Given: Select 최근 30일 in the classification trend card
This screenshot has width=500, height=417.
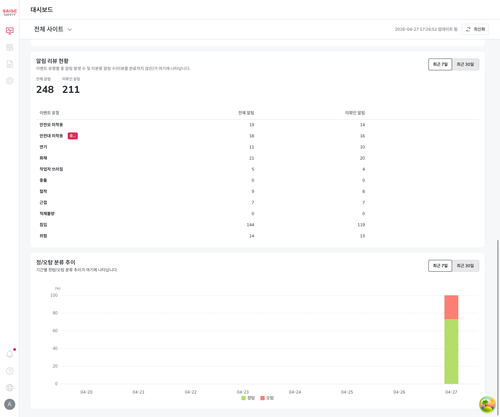Looking at the screenshot, I should [x=465, y=266].
